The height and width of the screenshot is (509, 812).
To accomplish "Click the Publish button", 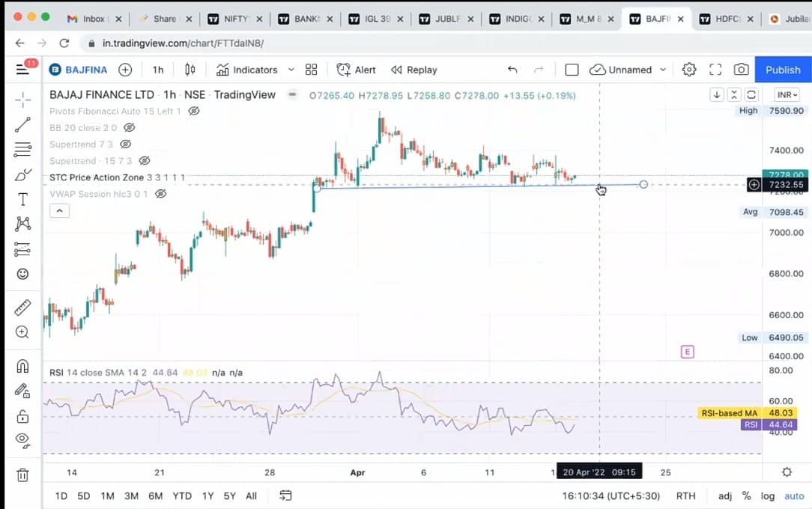I will pyautogui.click(x=783, y=70).
